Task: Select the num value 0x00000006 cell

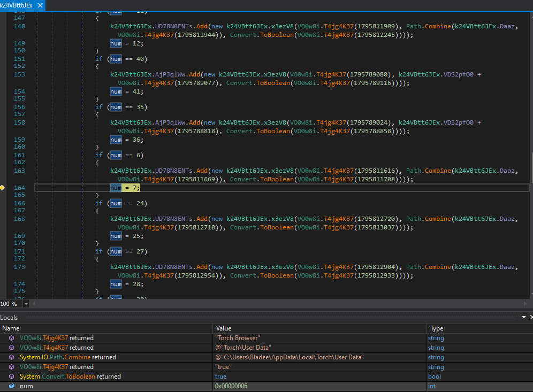Action: [x=231, y=386]
